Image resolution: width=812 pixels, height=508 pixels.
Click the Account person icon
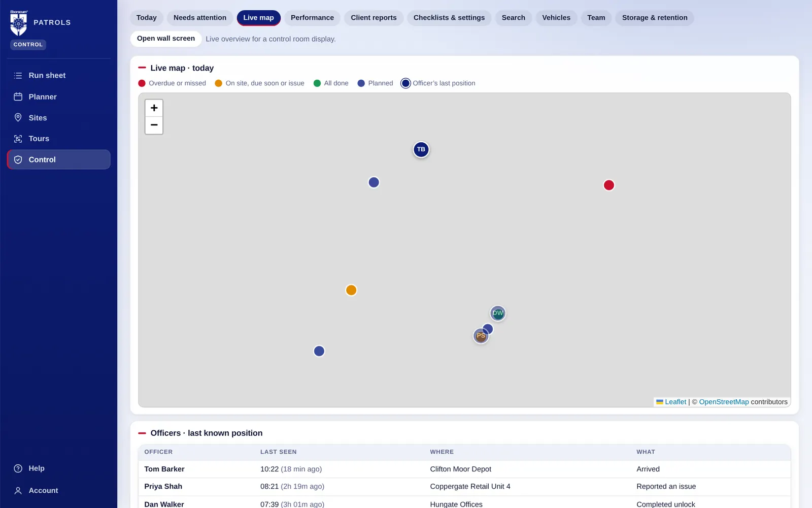point(18,491)
